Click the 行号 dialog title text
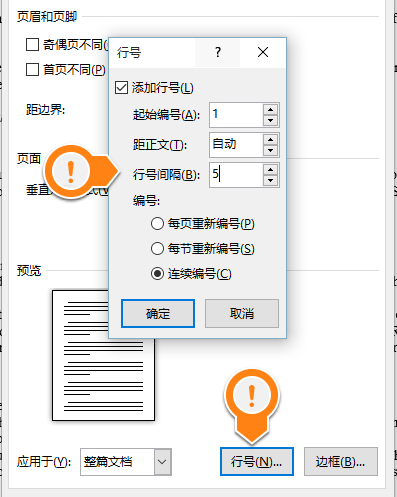The image size is (397, 497). pos(129,52)
